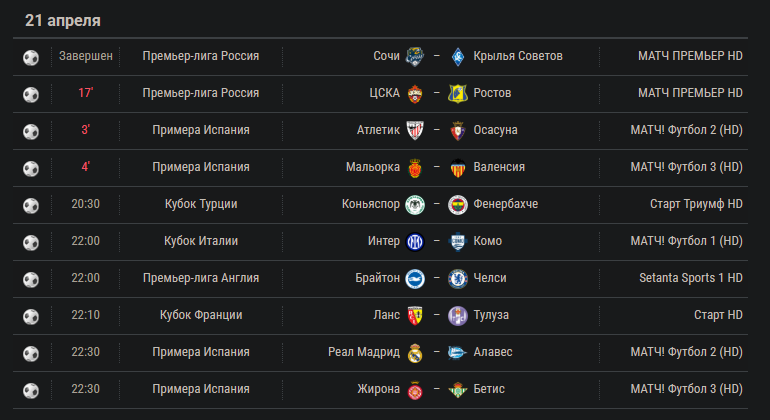Viewport: 770px width, 420px height.
Task: Click soccer ball icon in Brighton row
Action: [31, 279]
